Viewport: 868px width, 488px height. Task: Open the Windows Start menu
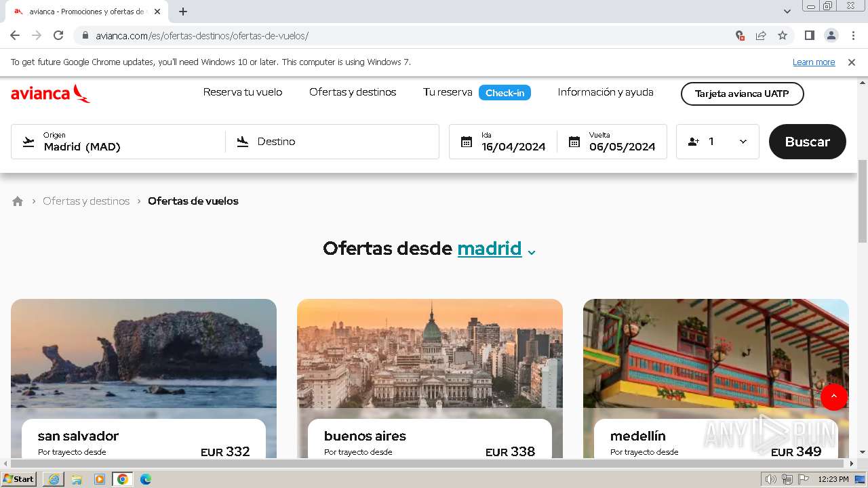coord(19,479)
